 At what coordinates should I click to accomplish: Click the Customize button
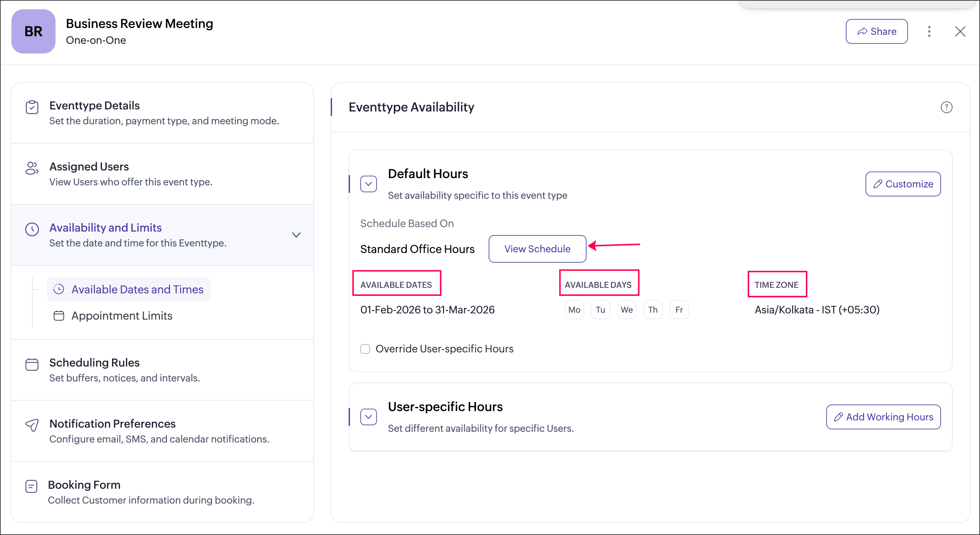coord(903,184)
